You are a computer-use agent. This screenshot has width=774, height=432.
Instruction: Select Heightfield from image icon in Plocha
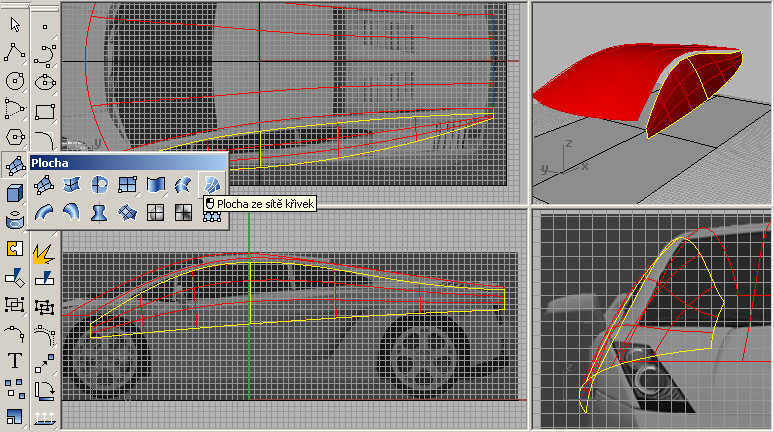[x=155, y=213]
